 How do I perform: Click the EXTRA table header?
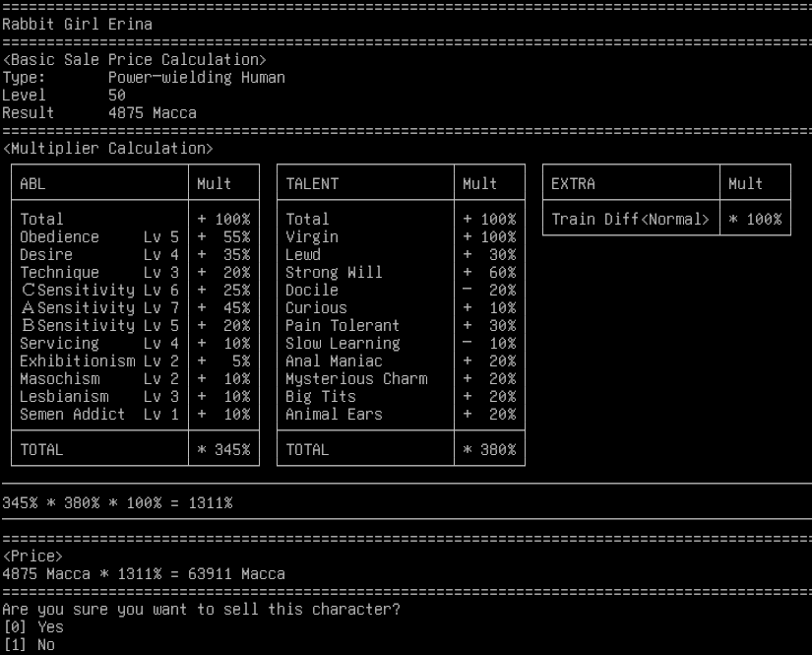(573, 184)
